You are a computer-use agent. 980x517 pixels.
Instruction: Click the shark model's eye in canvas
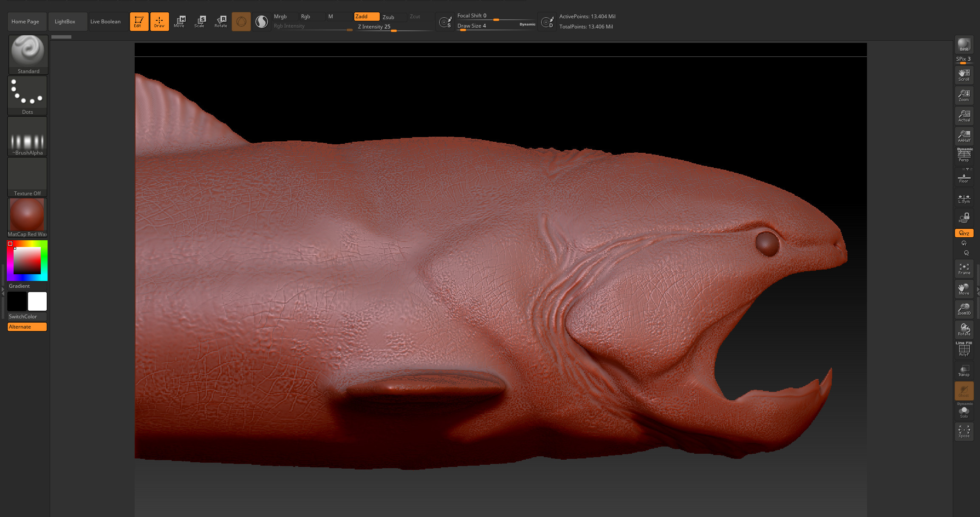[768, 244]
